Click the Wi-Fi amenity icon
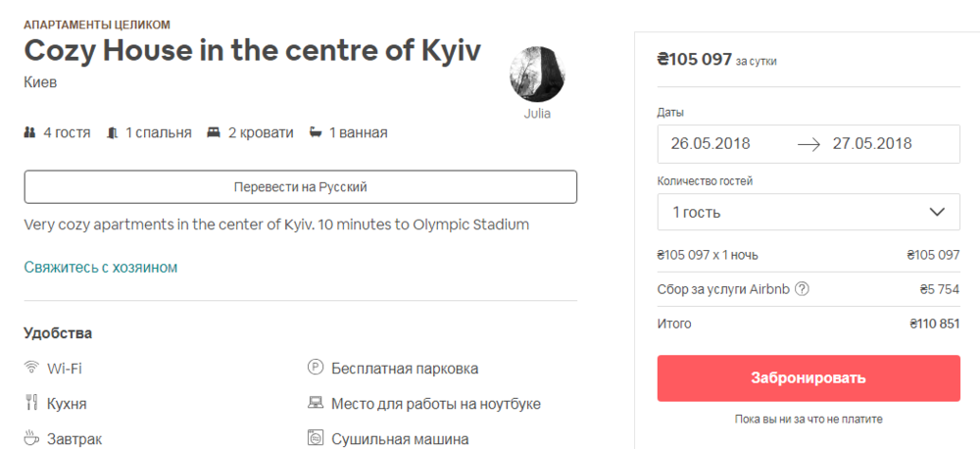 point(31,369)
